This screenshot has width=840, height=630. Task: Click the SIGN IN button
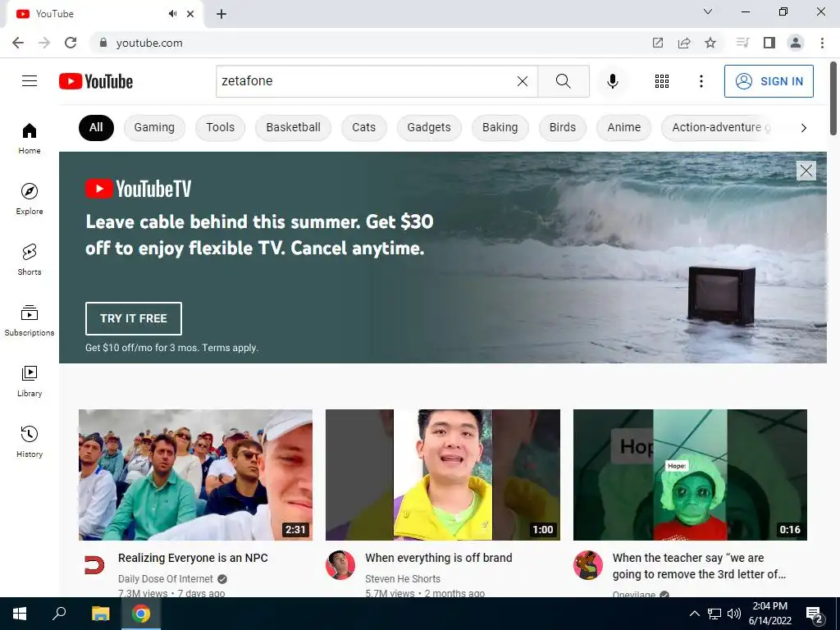click(769, 81)
